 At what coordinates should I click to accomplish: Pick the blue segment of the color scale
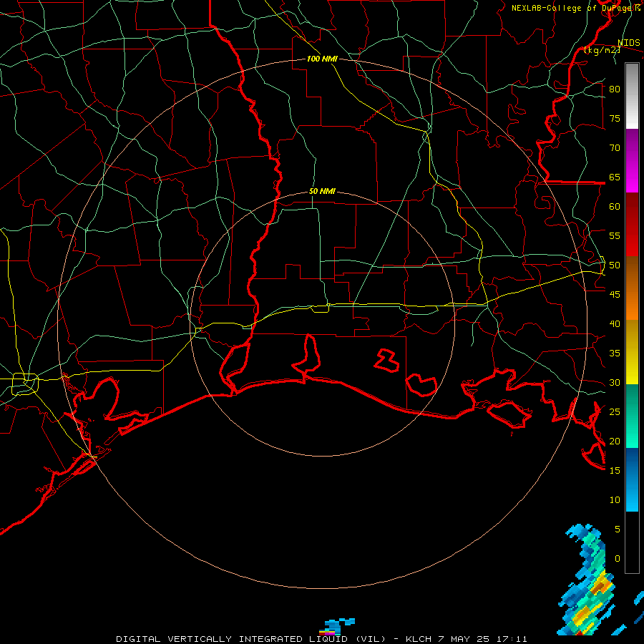click(632, 479)
